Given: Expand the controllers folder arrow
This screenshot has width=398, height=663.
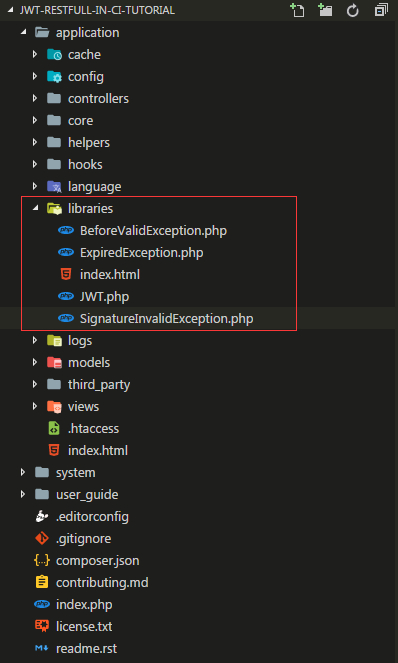Looking at the screenshot, I should tap(35, 99).
